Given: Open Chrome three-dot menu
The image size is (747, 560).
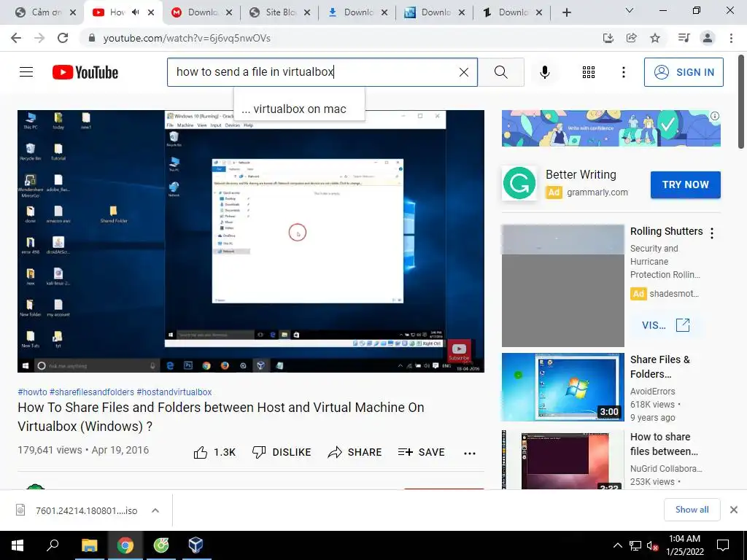Looking at the screenshot, I should 731,38.
